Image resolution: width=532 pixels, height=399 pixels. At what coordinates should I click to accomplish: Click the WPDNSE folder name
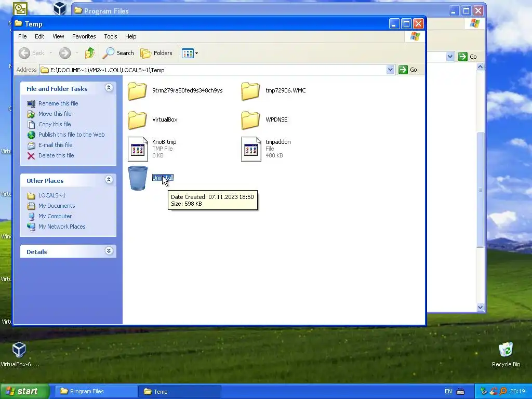(276, 120)
